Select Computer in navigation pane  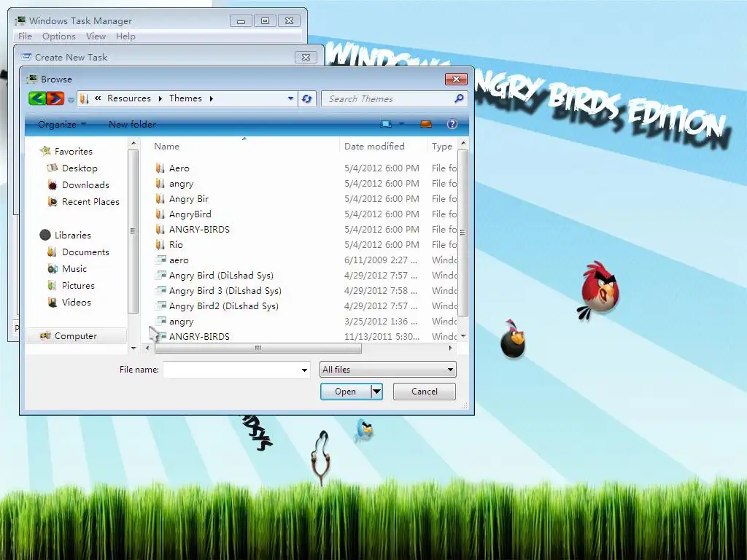pyautogui.click(x=75, y=336)
